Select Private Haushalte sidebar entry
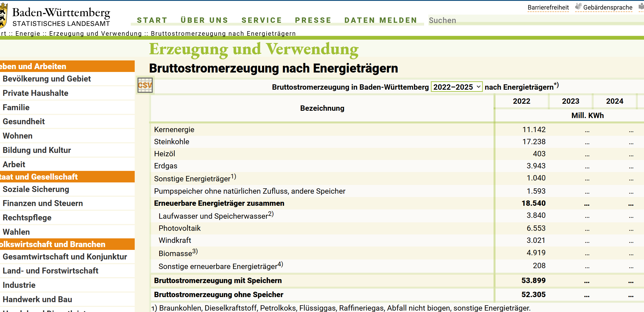 click(x=35, y=93)
